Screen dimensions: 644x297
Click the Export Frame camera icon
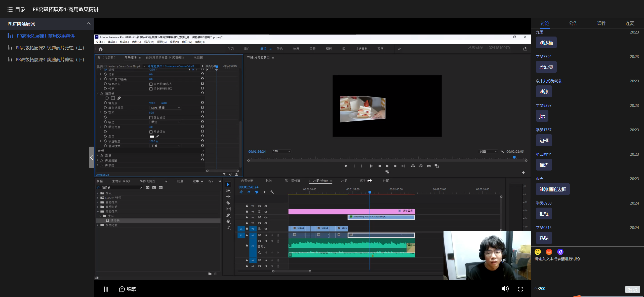click(x=429, y=166)
